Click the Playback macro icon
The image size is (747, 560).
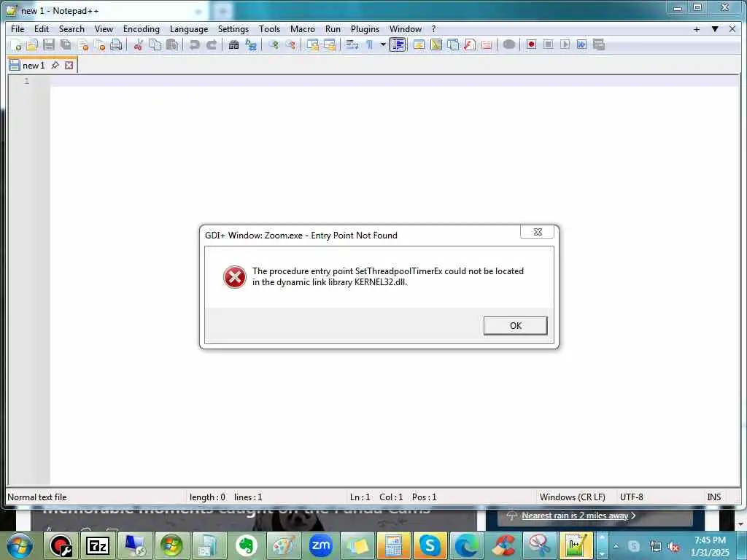[565, 44]
